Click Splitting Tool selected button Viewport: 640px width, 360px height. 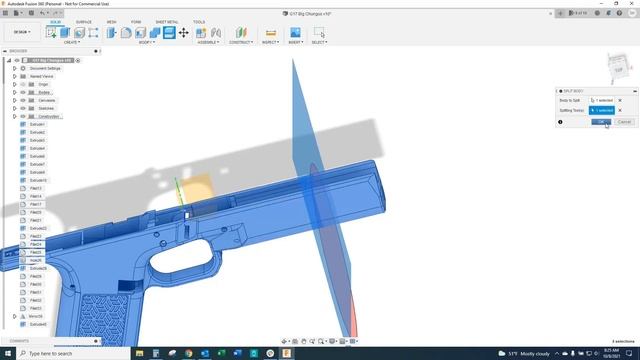[602, 110]
